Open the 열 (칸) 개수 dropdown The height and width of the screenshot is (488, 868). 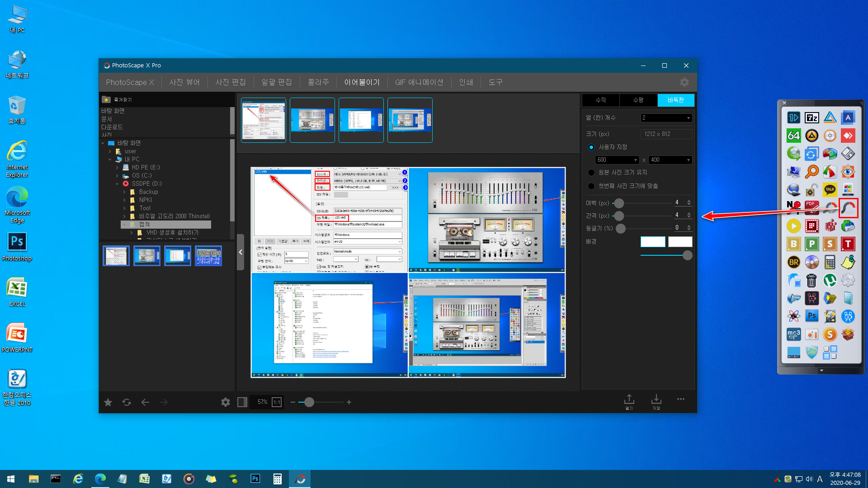666,118
